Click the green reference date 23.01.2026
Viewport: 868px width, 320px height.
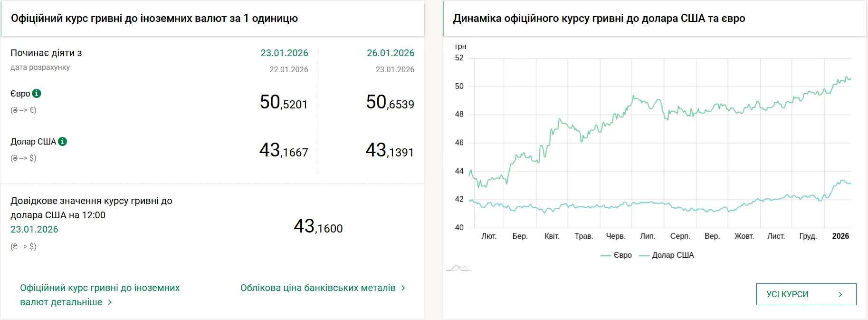pos(34,230)
